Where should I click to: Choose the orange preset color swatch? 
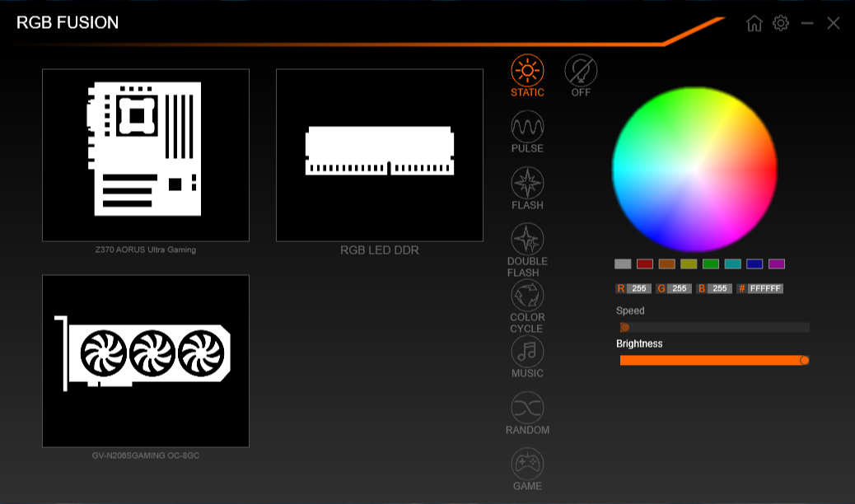pos(667,264)
